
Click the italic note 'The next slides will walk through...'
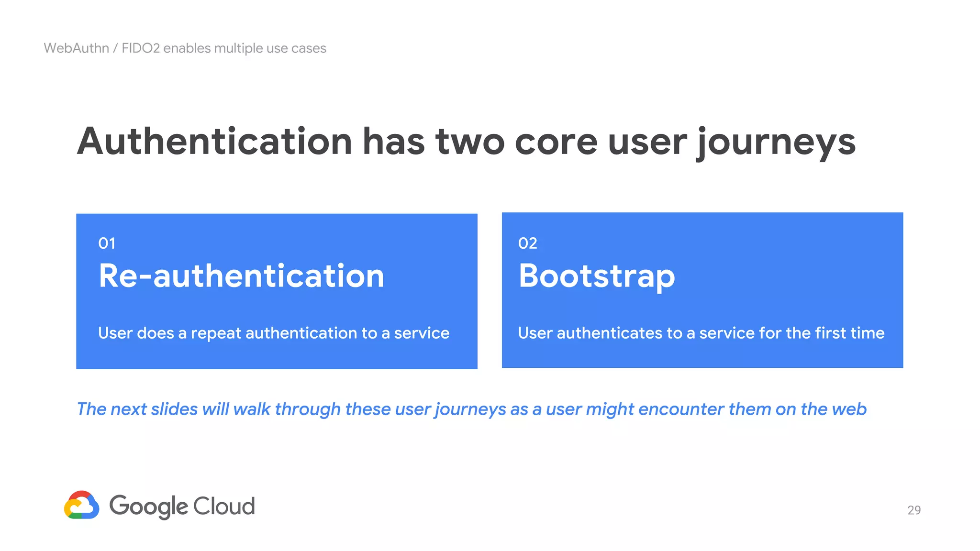471,409
